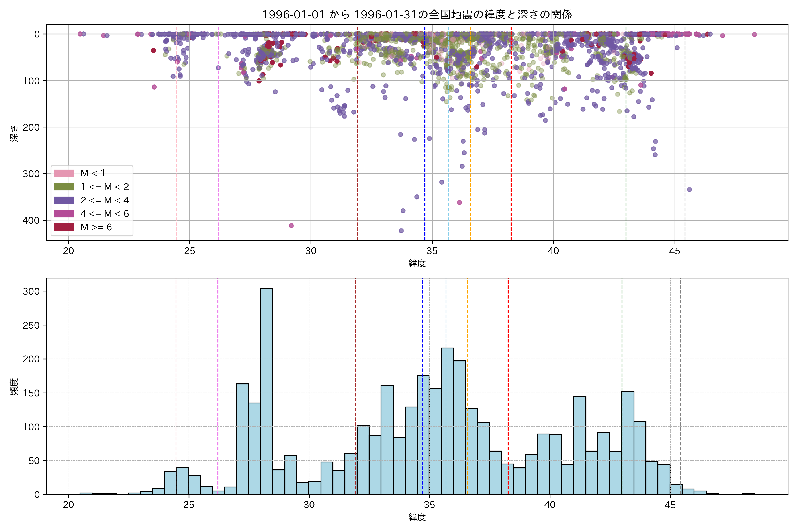The width and height of the screenshot is (798, 532).
Task: Click the purple 2 <= M < 4 swatch
Action: (x=64, y=200)
